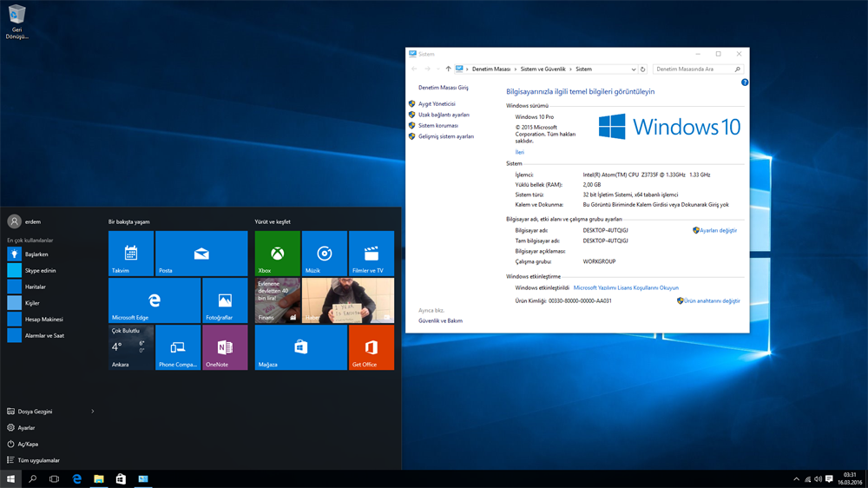Screen dimensions: 868x488
Task: Click the Recycle Bin desktop icon
Action: [16, 21]
